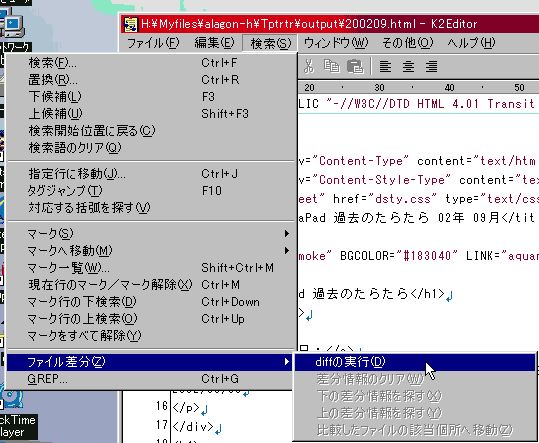
Task: Select 検索語のクリア(Q)
Action: click(150, 148)
